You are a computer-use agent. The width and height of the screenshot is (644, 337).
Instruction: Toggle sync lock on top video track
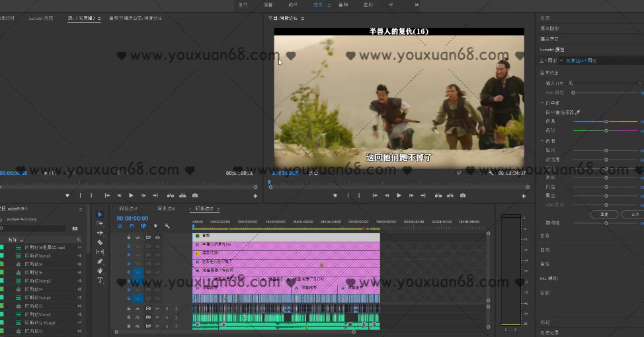(x=148, y=238)
